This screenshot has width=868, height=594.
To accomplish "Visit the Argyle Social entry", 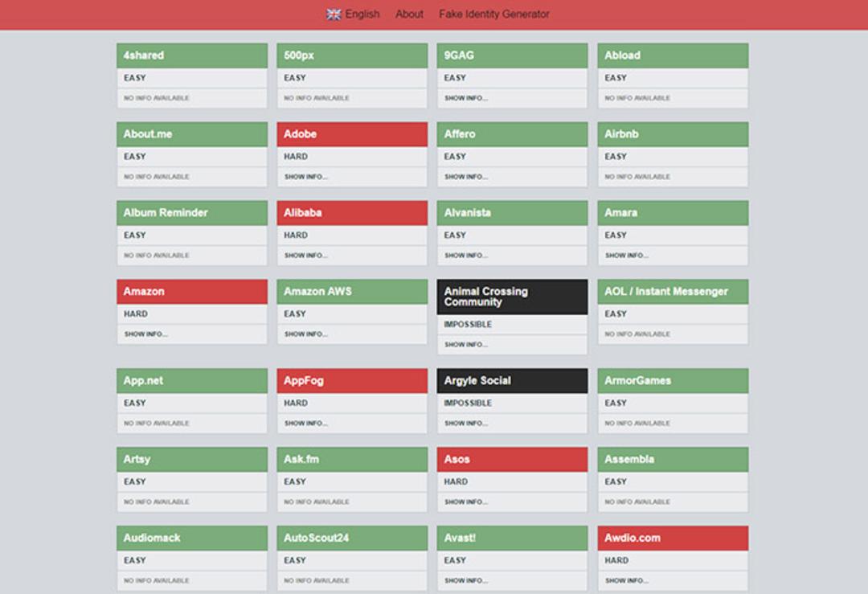I will point(477,380).
